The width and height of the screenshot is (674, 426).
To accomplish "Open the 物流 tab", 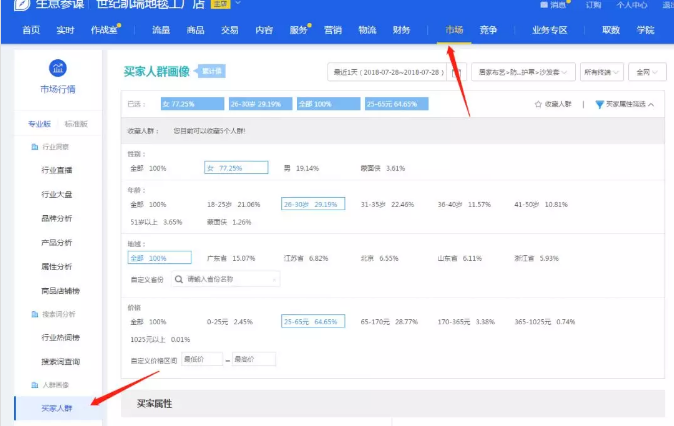I will (x=367, y=30).
